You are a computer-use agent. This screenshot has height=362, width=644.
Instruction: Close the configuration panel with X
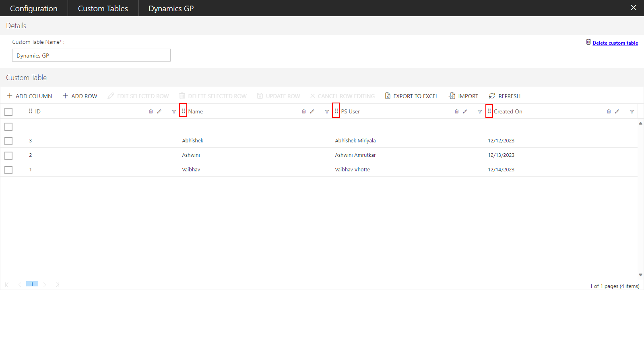click(x=634, y=8)
